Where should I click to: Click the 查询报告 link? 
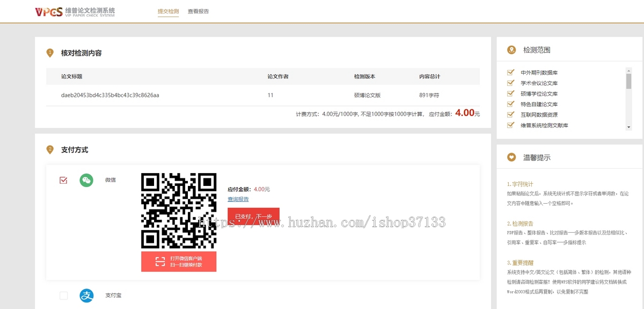coord(238,199)
